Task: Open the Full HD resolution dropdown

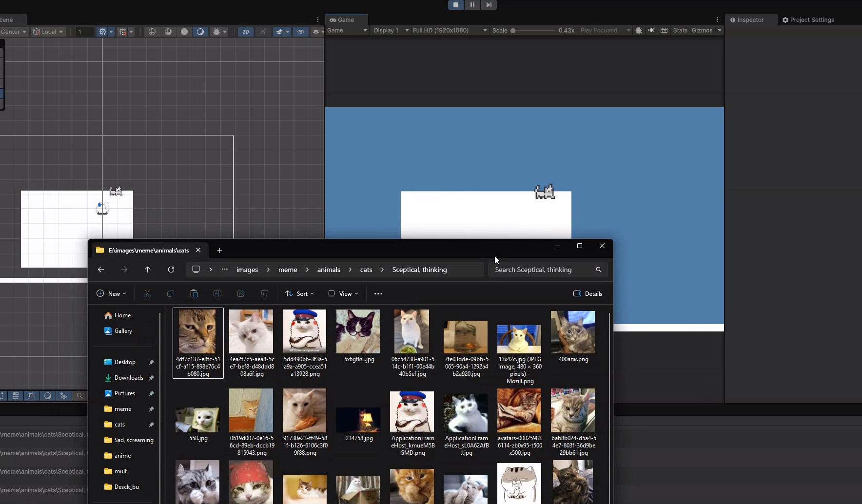Action: 450,30
